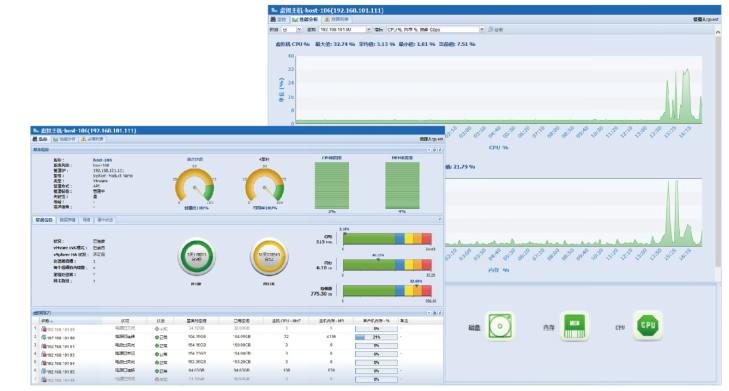
Task: Click the green memory module icon
Action: click(x=574, y=325)
